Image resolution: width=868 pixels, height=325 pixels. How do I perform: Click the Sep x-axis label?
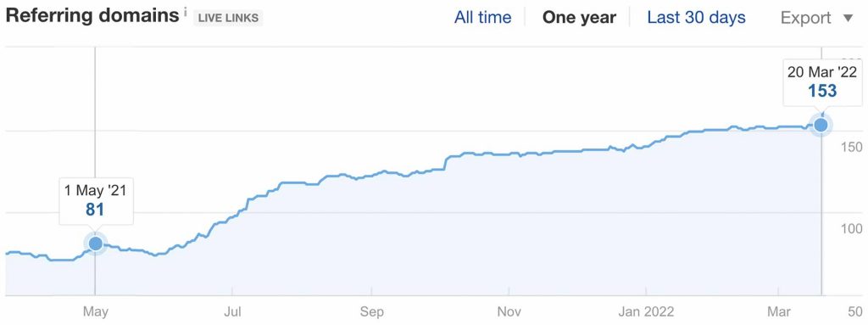(x=372, y=311)
